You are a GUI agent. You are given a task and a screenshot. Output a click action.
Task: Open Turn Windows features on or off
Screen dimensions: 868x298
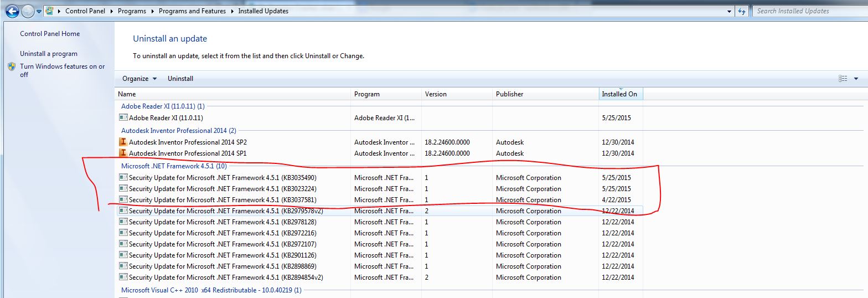[x=63, y=70]
